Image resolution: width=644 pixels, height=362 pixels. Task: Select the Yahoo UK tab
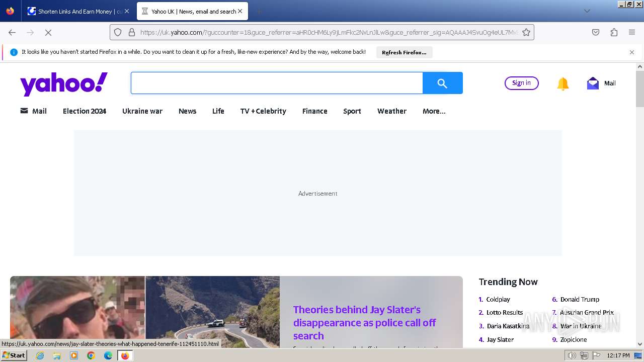tap(192, 11)
